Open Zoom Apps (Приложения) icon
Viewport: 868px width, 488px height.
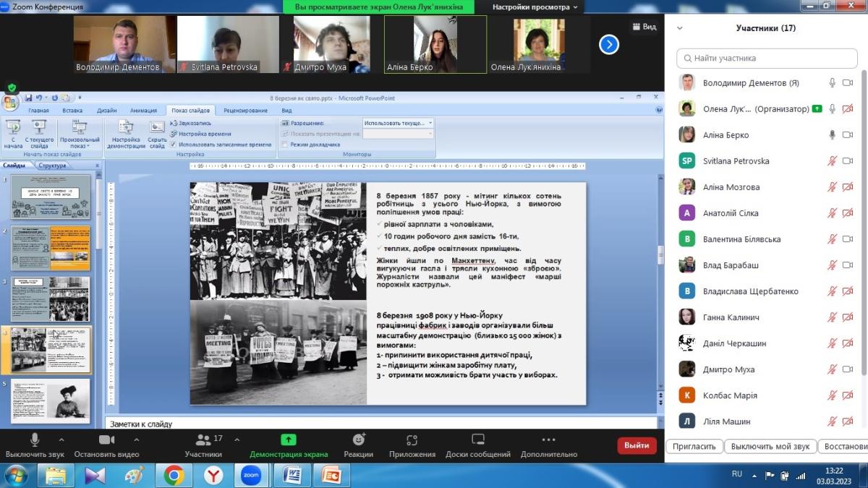click(x=412, y=440)
